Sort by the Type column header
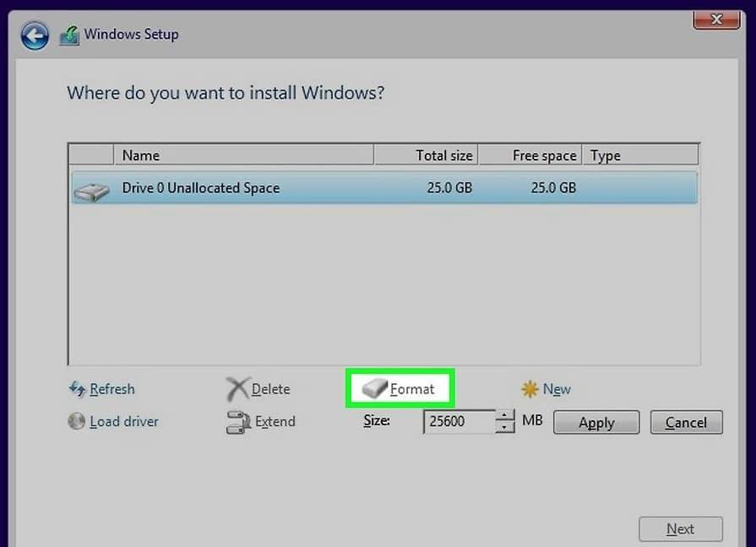Image resolution: width=756 pixels, height=547 pixels. (x=641, y=156)
